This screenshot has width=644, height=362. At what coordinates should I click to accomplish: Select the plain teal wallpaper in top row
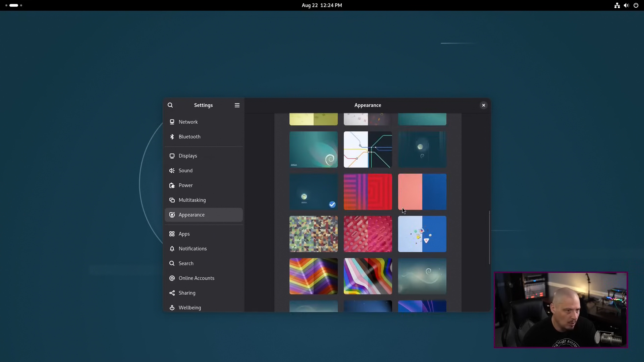coord(422,119)
